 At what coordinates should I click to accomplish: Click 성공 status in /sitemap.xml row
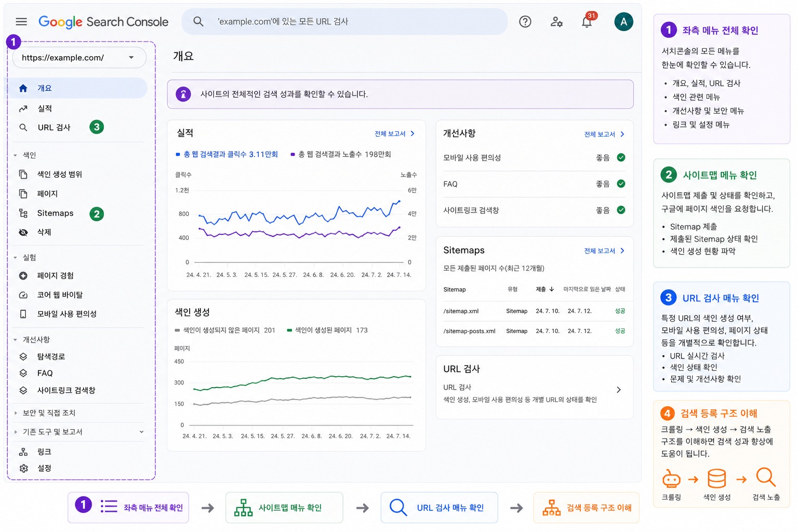tap(620, 311)
